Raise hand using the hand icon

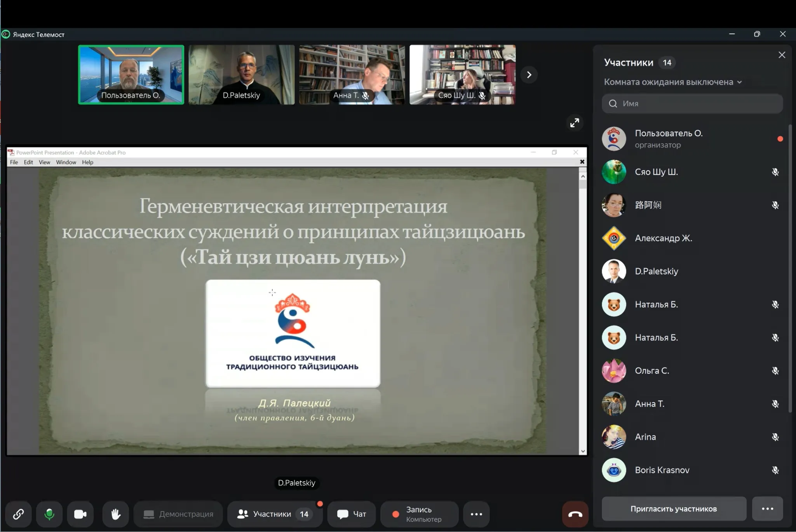coord(115,514)
